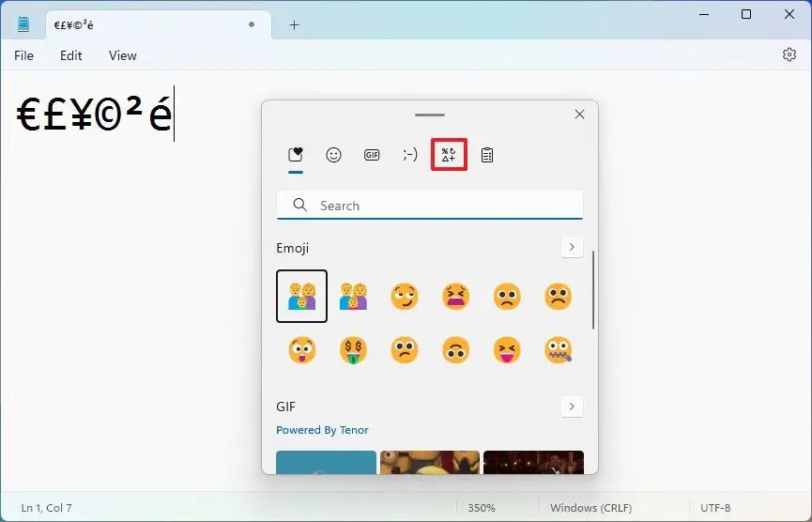Open the Symbols tab in emoji panel

pyautogui.click(x=449, y=155)
